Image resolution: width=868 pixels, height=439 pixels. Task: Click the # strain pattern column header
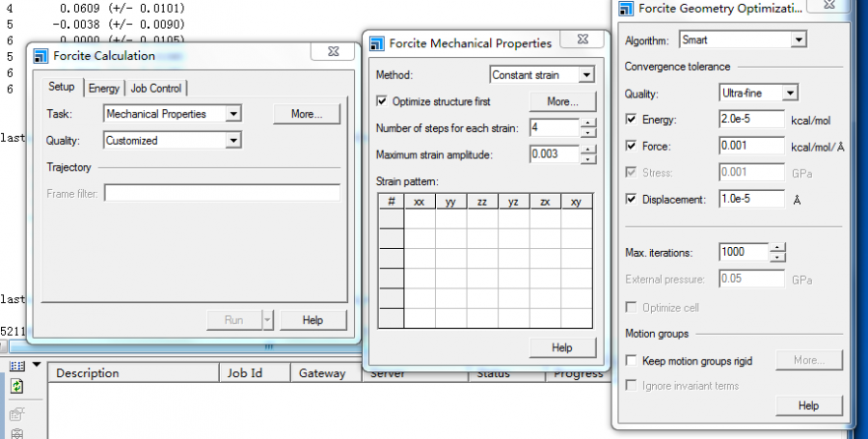392,202
